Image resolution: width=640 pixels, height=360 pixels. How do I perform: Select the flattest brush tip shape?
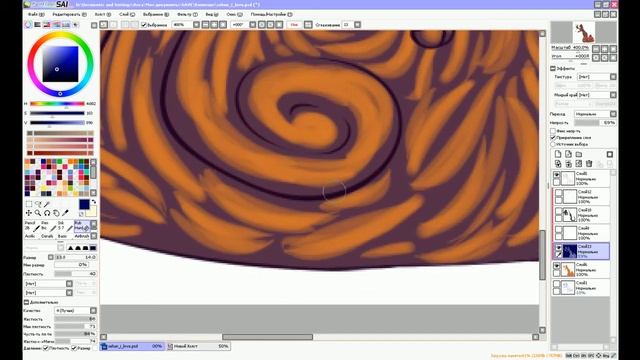[93, 248]
